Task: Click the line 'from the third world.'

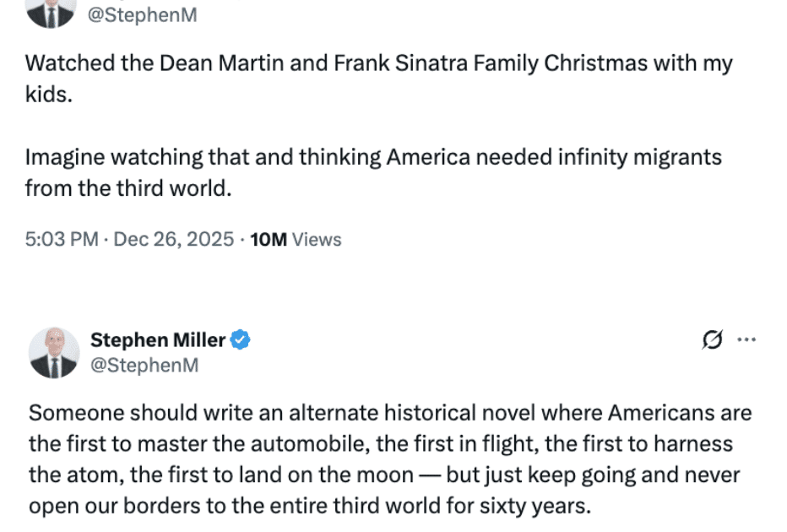Action: pyautogui.click(x=128, y=188)
